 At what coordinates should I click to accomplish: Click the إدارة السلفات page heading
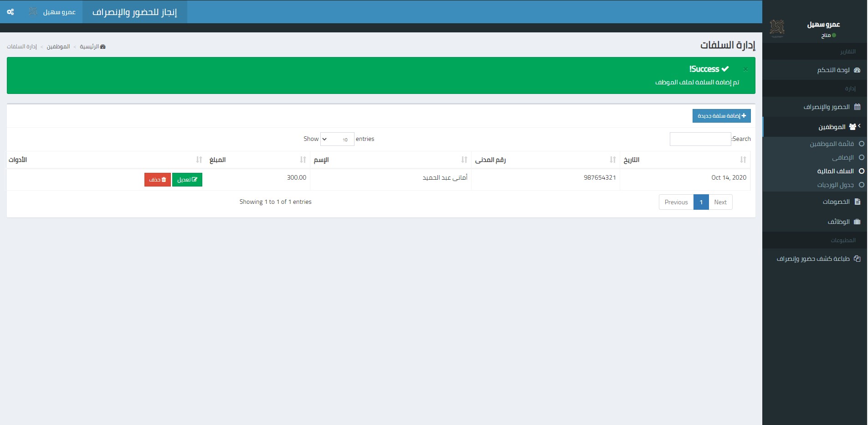[x=728, y=45]
